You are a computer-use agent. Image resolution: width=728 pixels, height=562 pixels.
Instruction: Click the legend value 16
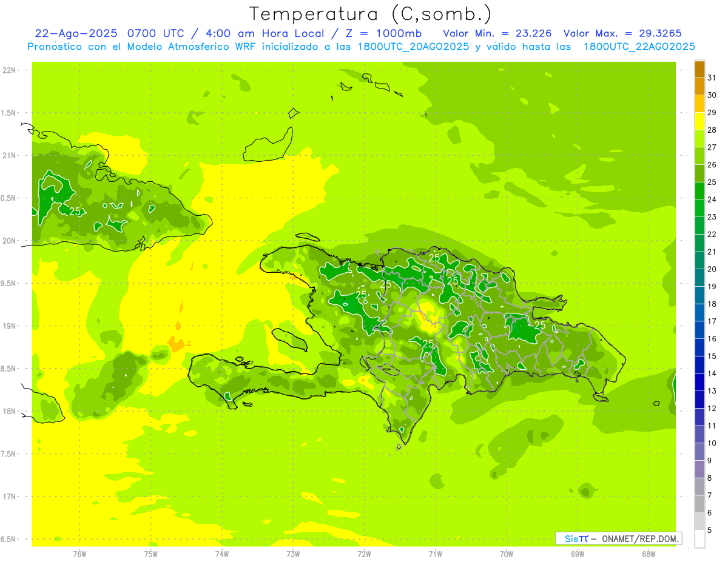[x=712, y=339]
